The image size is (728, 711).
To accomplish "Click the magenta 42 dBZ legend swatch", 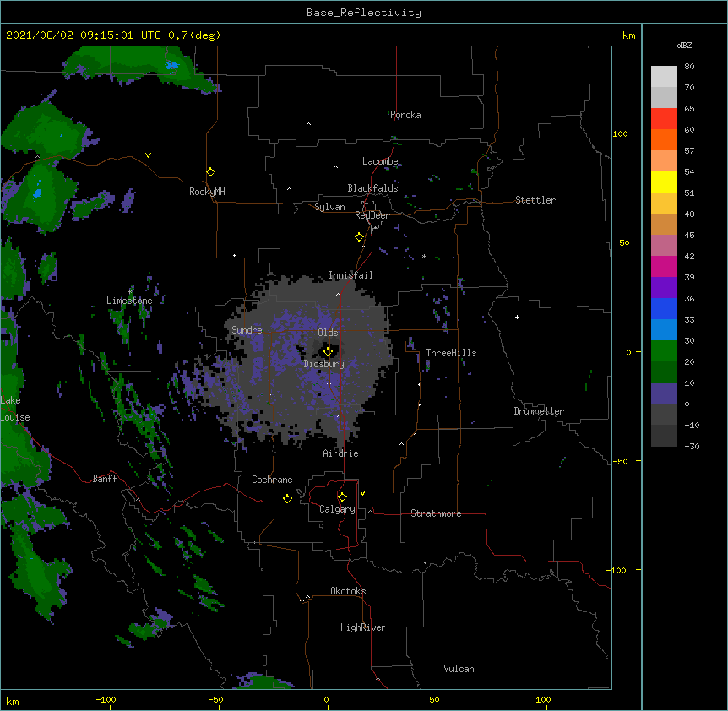I will tap(664, 266).
